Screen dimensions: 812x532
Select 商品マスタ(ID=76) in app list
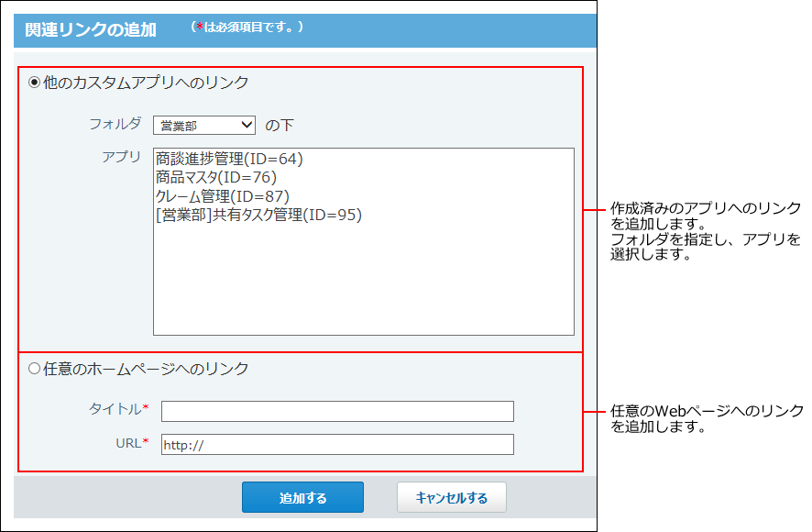216,177
